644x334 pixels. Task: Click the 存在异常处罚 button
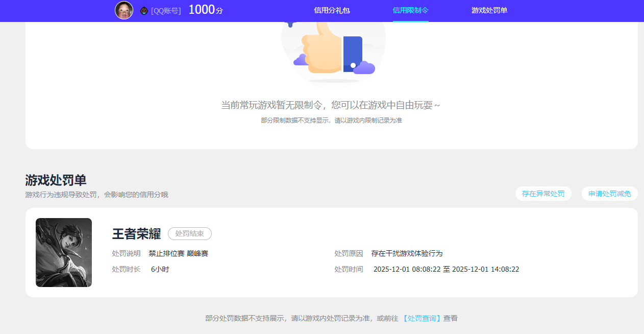click(x=543, y=194)
